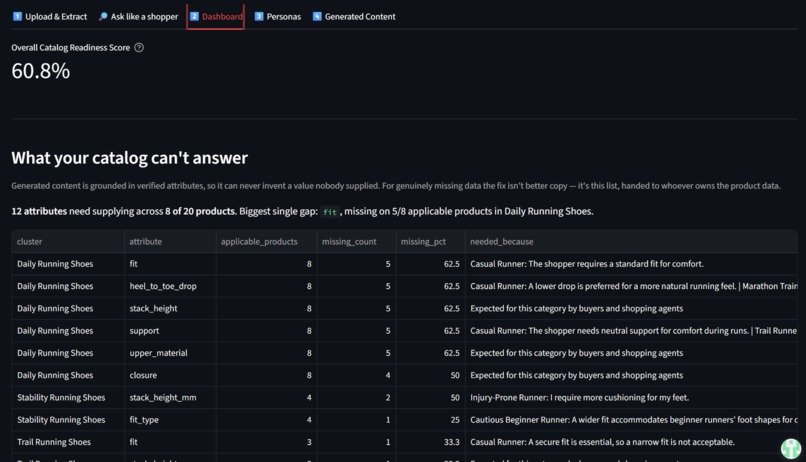Click the round green badge icon
The height and width of the screenshot is (462, 806).
pyautogui.click(x=791, y=448)
